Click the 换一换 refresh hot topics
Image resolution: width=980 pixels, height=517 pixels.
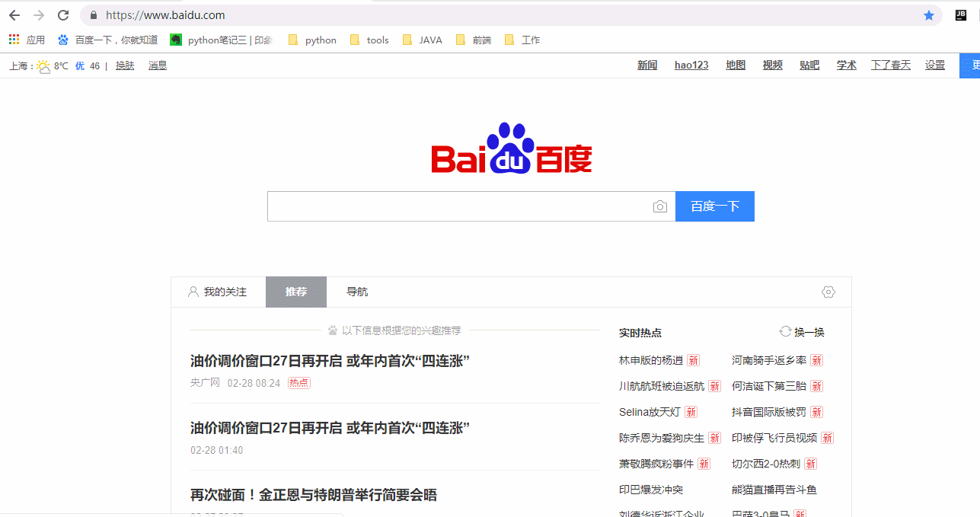point(802,332)
